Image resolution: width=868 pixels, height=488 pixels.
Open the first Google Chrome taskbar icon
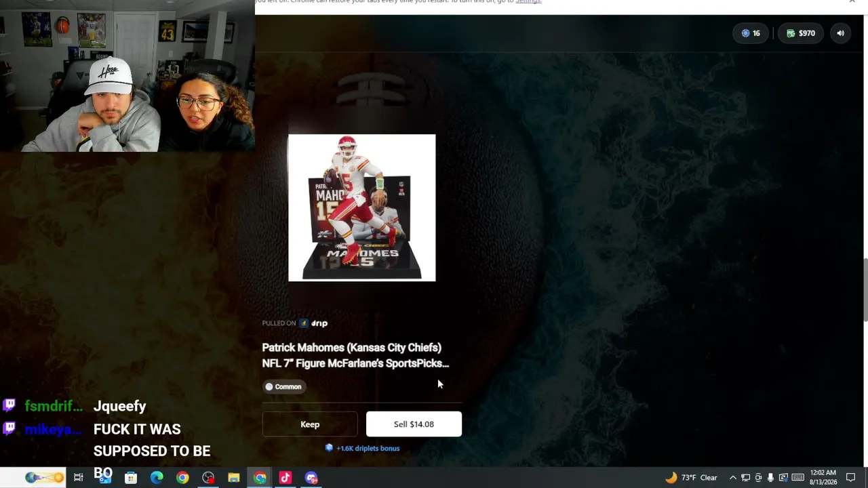click(x=182, y=478)
